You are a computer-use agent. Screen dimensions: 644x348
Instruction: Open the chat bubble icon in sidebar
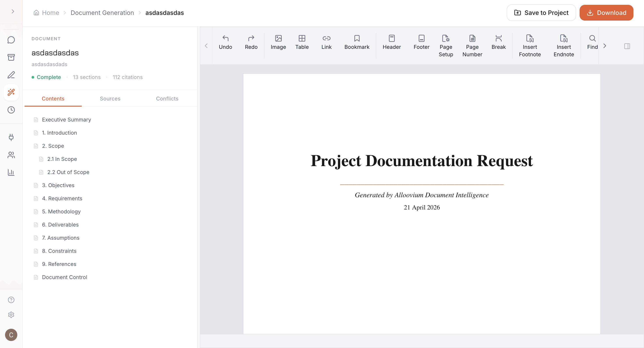click(x=11, y=40)
